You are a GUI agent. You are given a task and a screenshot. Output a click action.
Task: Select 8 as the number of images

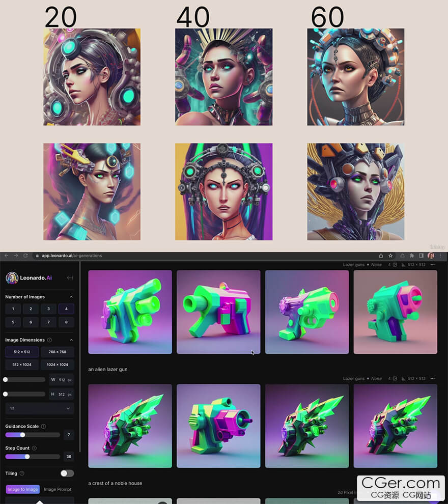click(x=66, y=322)
